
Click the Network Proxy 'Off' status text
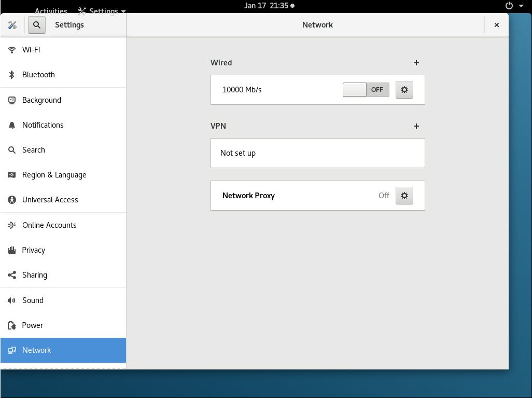pos(384,196)
